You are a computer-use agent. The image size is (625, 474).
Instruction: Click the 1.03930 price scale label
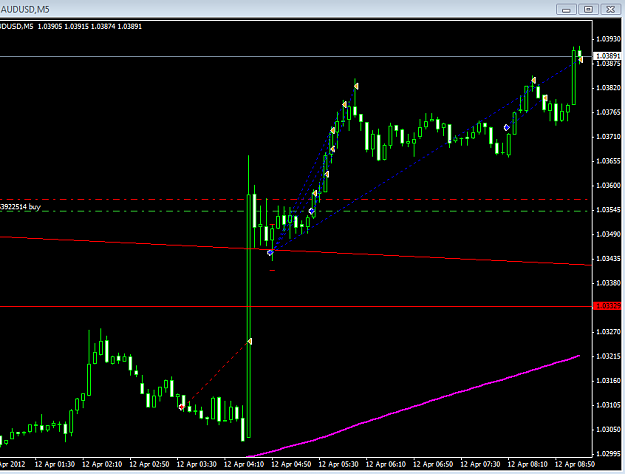coord(608,39)
